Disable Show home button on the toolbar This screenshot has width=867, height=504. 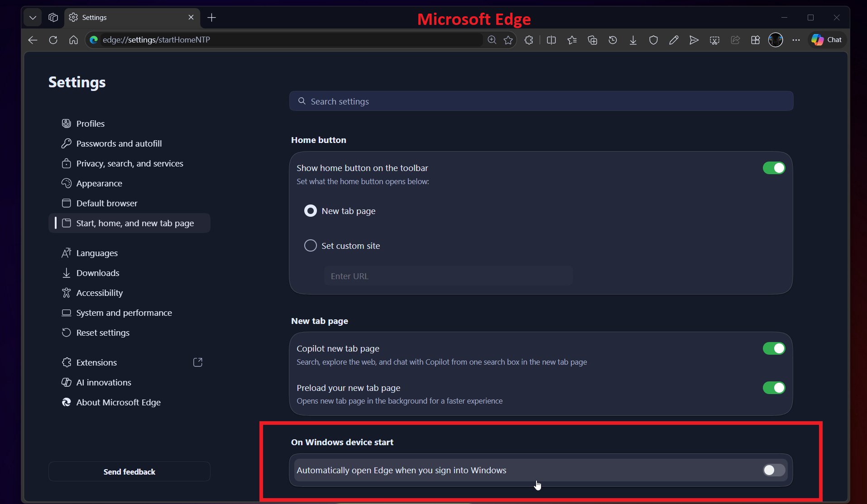774,168
